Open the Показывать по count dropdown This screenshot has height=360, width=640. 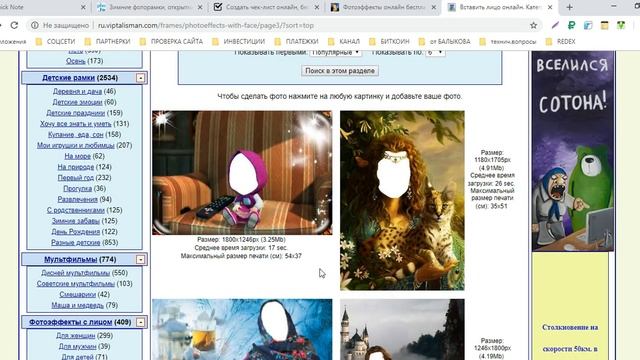(435, 53)
